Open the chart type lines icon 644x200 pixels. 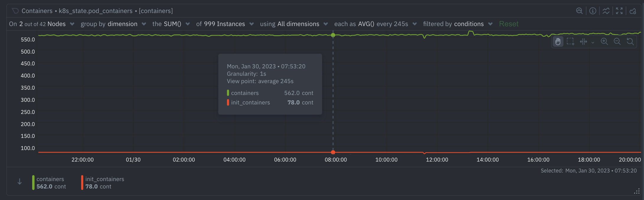606,11
